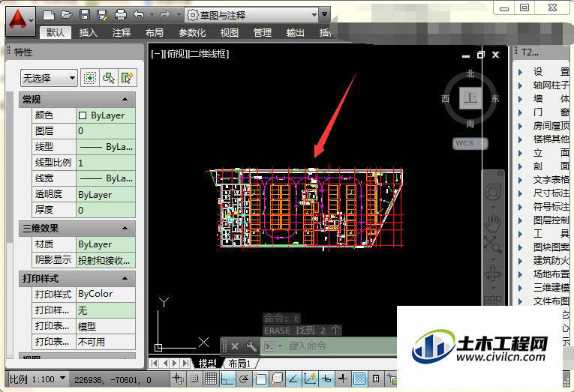Print the drawing using the plot icon
The width and height of the screenshot is (574, 392).
[x=121, y=15]
